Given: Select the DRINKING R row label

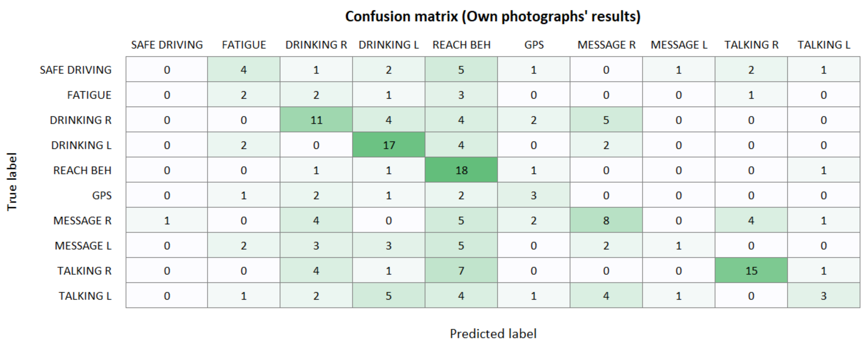Looking at the screenshot, I should pyautogui.click(x=81, y=120).
